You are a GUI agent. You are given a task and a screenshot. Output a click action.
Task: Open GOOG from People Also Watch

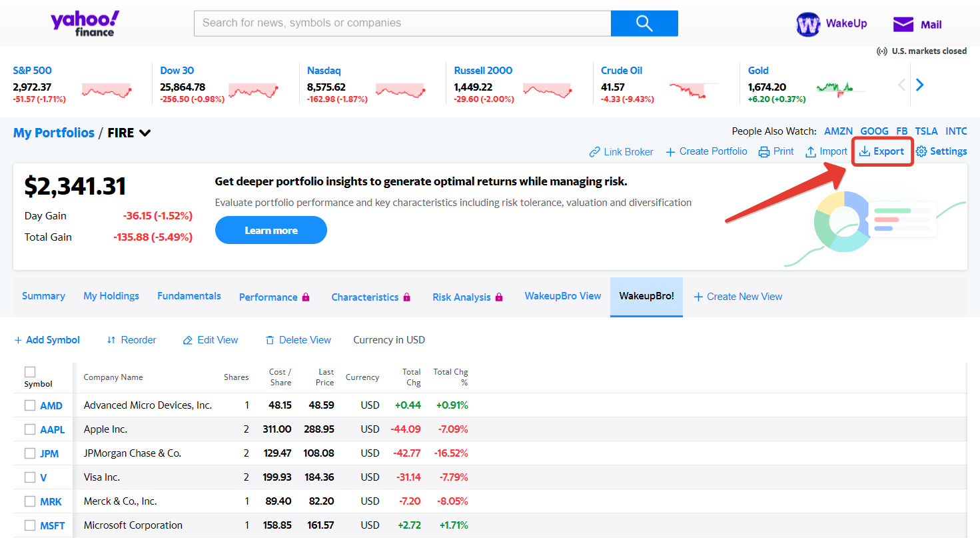click(874, 131)
